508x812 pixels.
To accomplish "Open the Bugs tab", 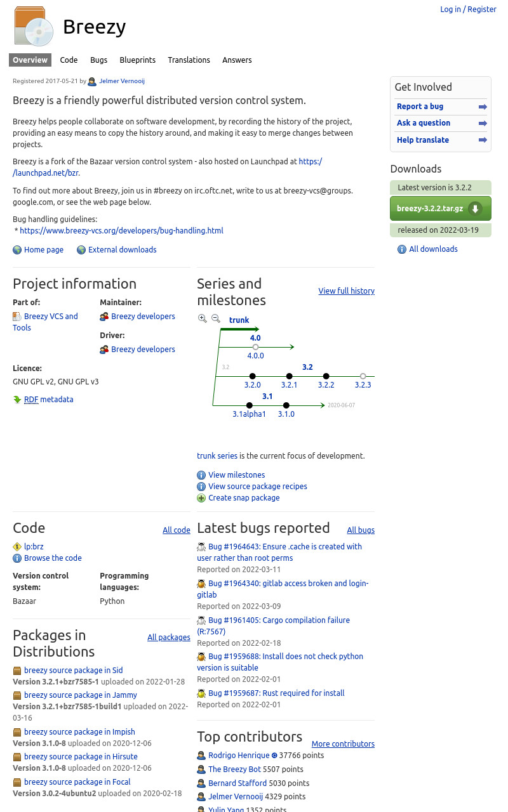I will click(98, 60).
